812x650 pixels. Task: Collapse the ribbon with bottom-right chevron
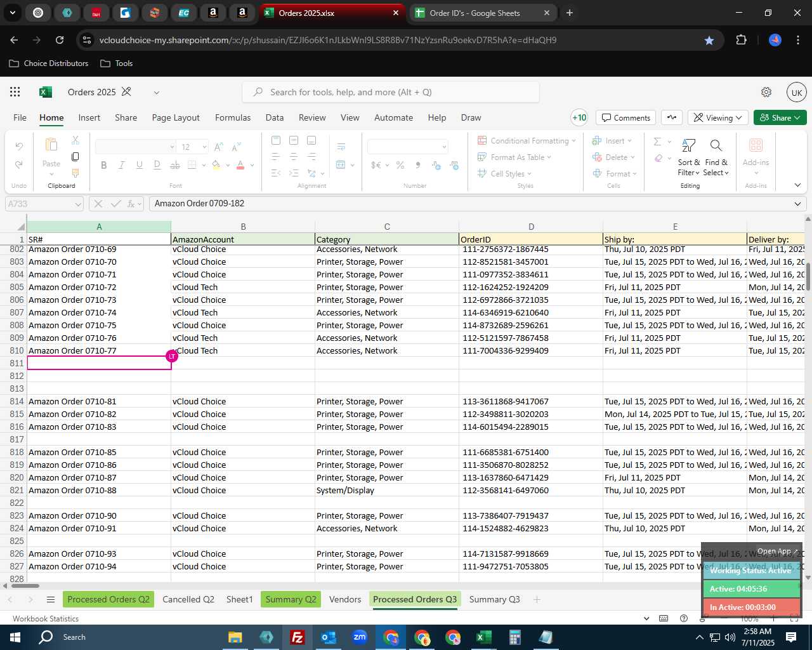point(797,185)
